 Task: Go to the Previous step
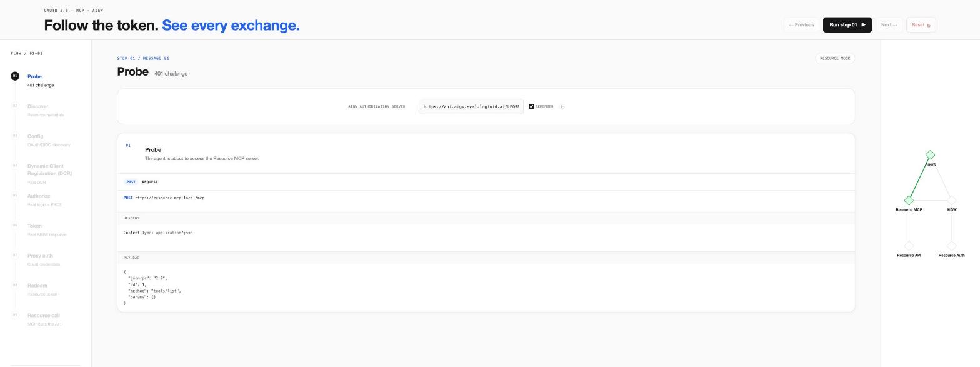801,25
